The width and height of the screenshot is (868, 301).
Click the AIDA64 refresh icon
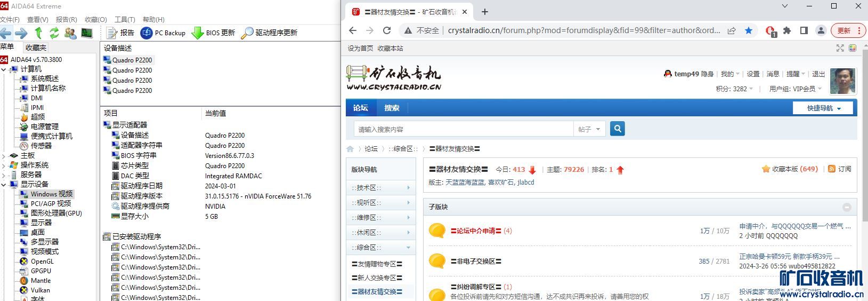pos(54,33)
